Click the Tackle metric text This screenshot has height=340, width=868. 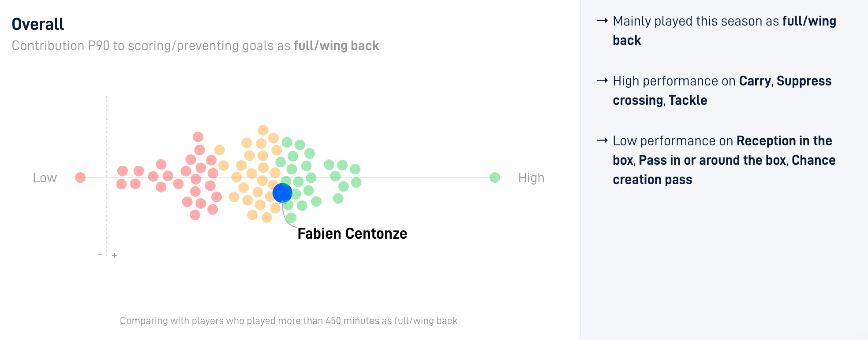(x=688, y=100)
